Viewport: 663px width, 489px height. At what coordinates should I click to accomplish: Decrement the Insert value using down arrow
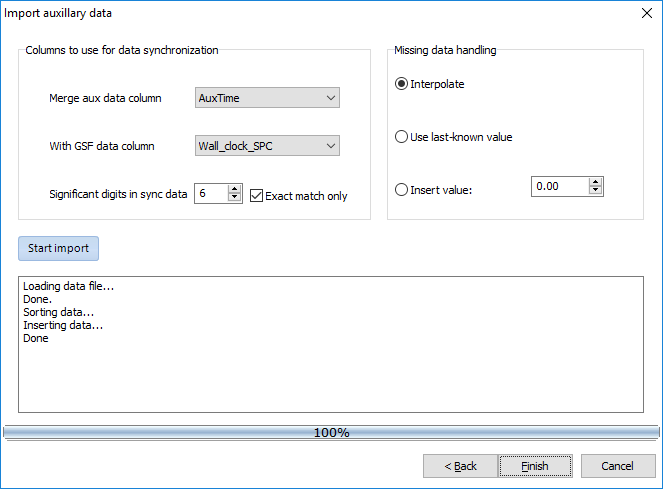click(596, 192)
